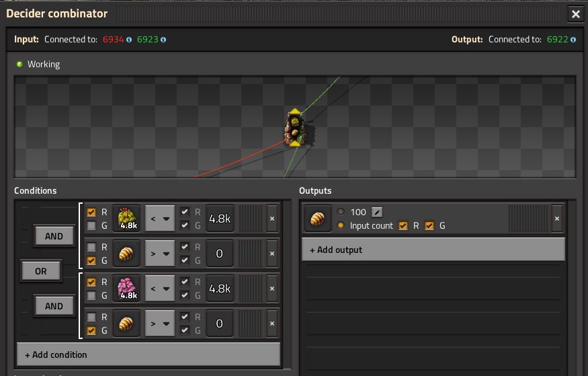The width and height of the screenshot is (588, 376).
Task: Select the yellow signal icon in first condition
Action: [128, 219]
